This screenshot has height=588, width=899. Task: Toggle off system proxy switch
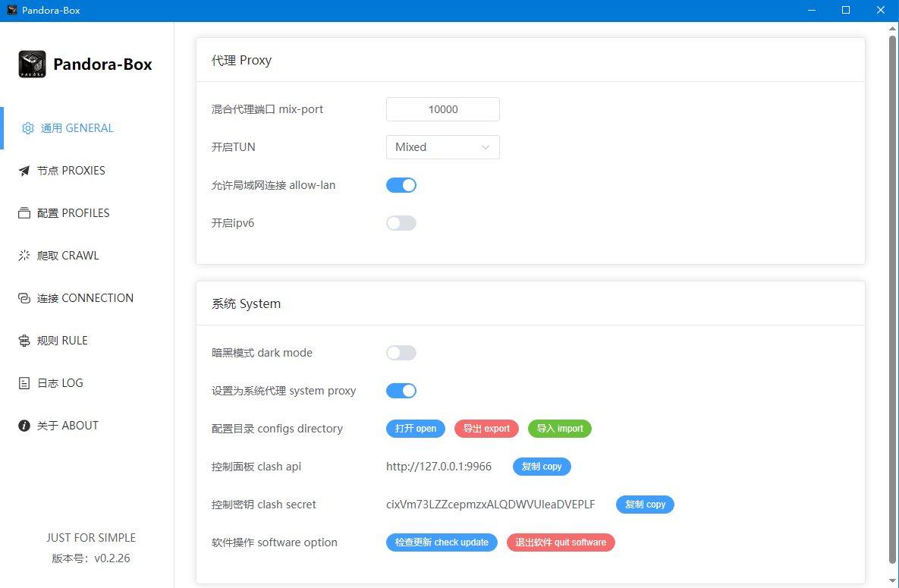coord(401,391)
